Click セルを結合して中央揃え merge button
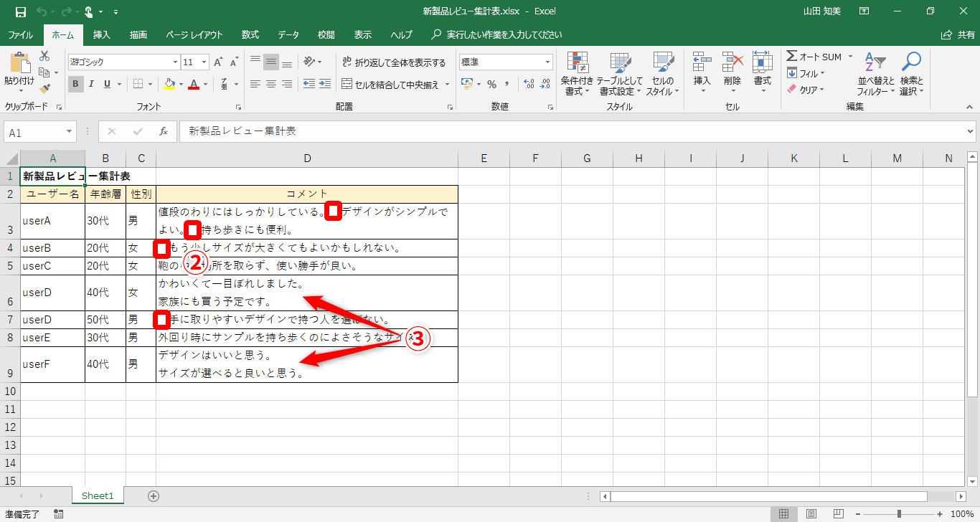The image size is (980, 522). click(x=390, y=85)
